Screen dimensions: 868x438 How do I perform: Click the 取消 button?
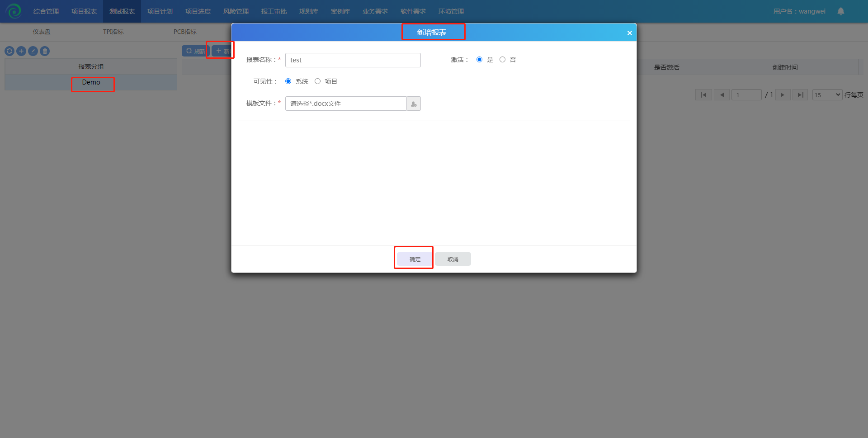[x=453, y=259]
